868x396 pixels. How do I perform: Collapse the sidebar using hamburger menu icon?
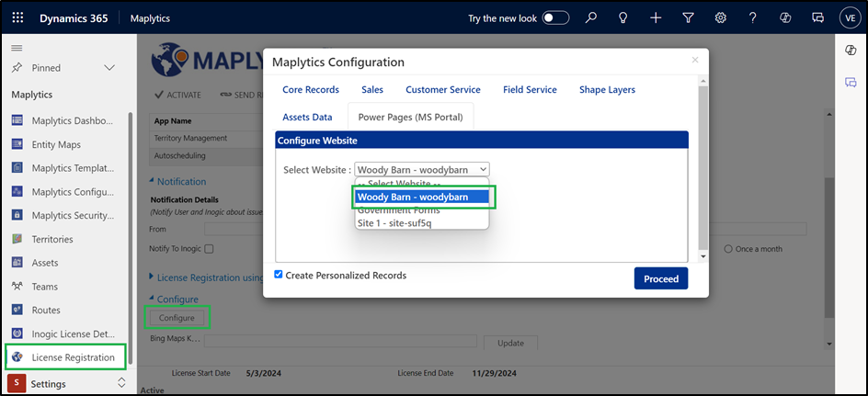coord(17,47)
